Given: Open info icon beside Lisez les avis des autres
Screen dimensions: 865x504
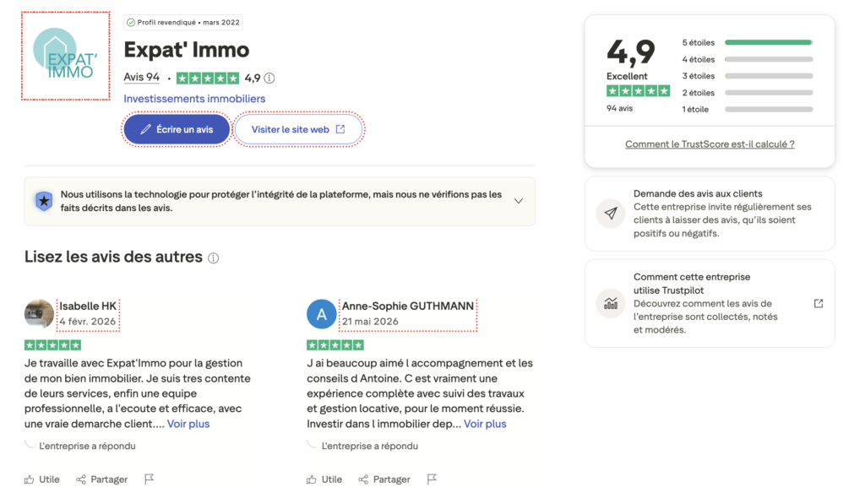Looking at the screenshot, I should click(x=214, y=258).
